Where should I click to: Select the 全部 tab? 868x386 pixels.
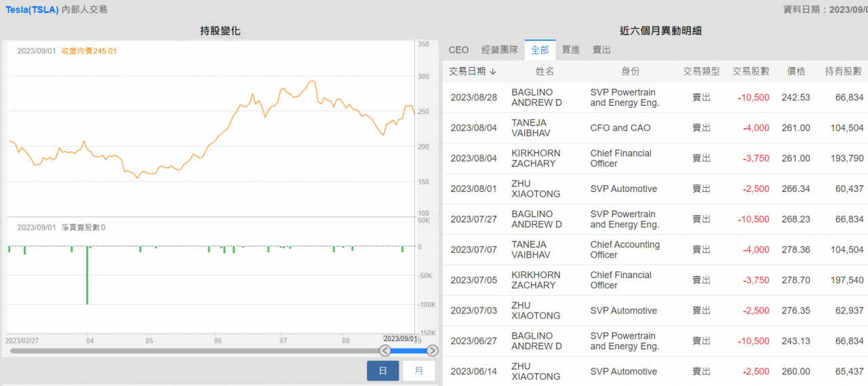[x=540, y=50]
